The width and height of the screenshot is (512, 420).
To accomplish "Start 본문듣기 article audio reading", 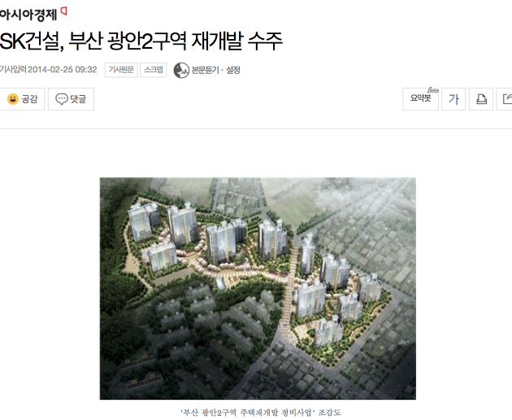I will [x=205, y=70].
